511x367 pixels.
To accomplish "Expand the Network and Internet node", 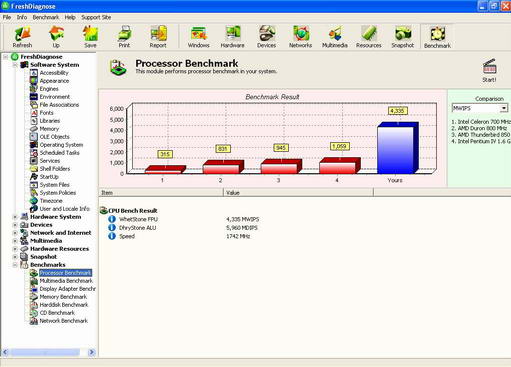I will coord(15,233).
